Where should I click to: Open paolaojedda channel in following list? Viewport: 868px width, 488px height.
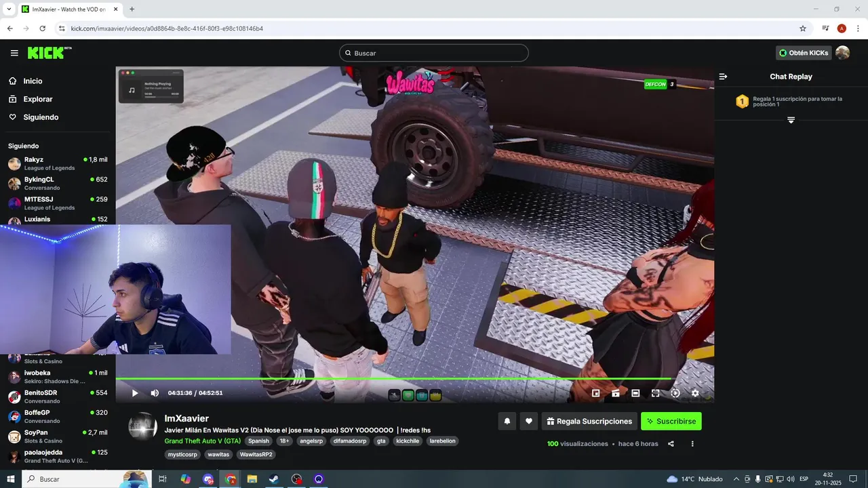tap(58, 456)
